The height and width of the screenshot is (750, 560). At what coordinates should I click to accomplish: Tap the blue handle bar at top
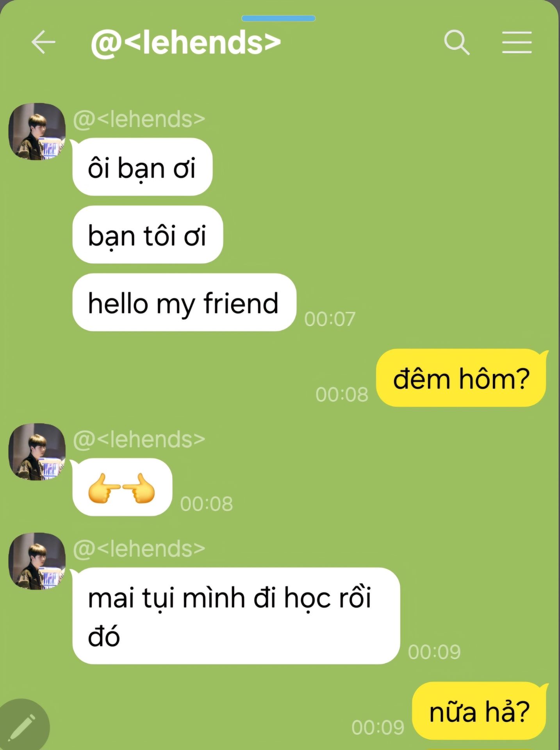click(278, 18)
